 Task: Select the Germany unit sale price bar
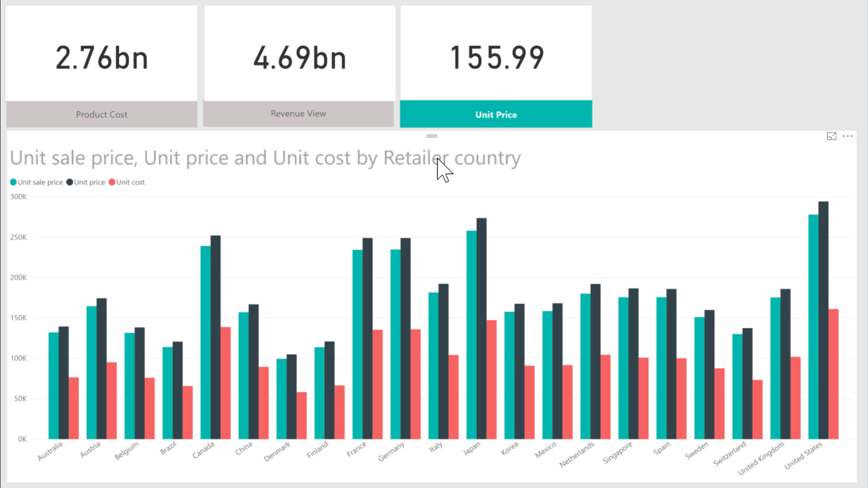point(396,344)
